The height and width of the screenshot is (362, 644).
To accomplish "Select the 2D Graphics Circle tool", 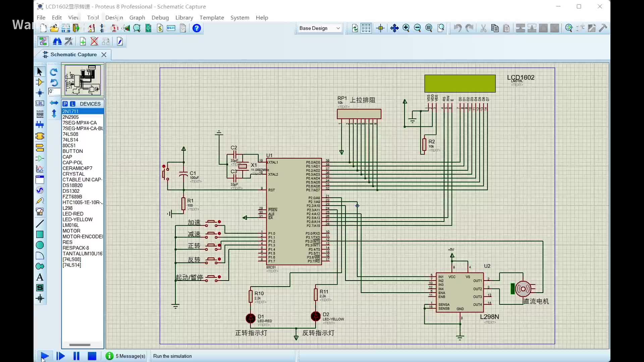I will point(40,245).
